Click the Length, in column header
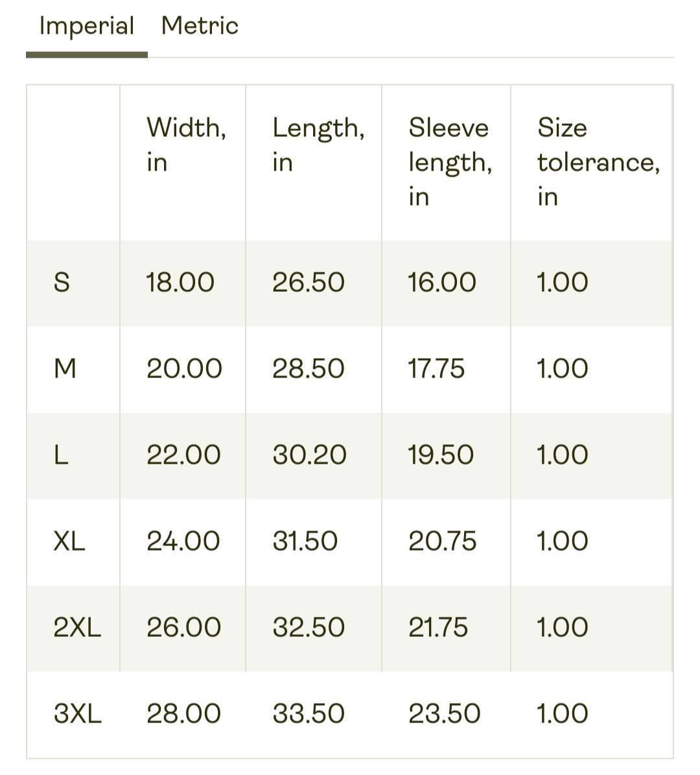The image size is (700, 775). click(x=319, y=145)
